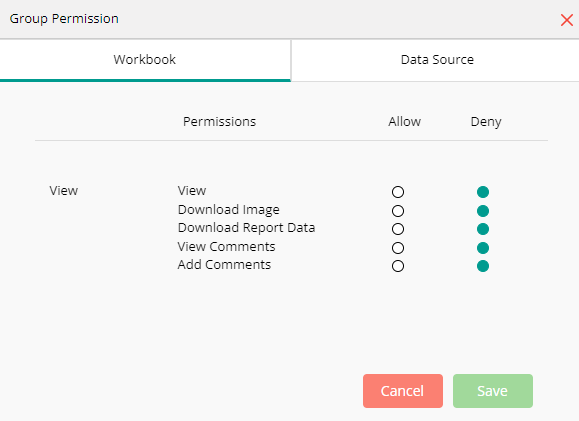Click the Deny column header
The height and width of the screenshot is (421, 579).
tap(486, 122)
